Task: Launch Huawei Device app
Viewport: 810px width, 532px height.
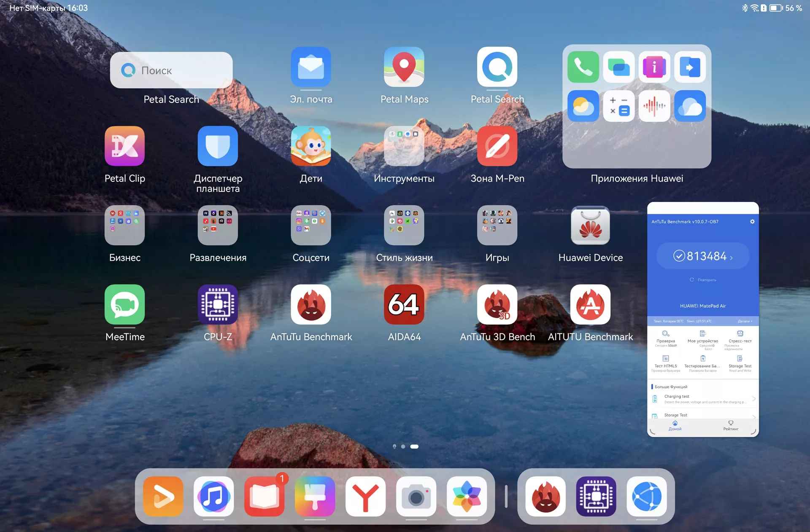Action: (590, 225)
